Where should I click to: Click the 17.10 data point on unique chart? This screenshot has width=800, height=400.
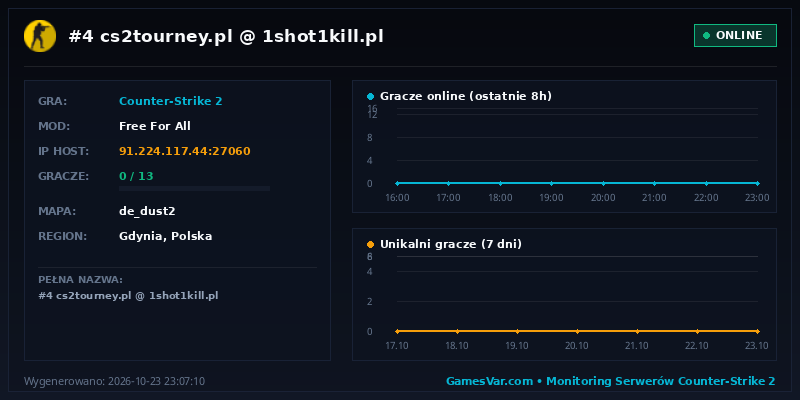[x=397, y=331]
